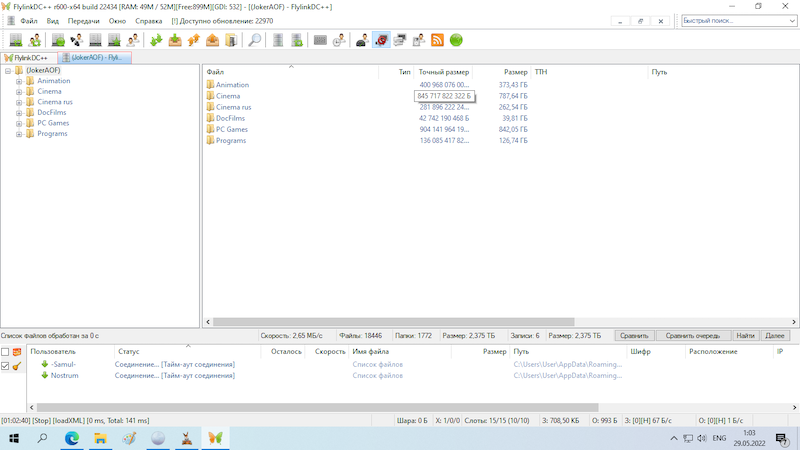800x450 pixels.
Task: Tick the upper checkbox in transfers panel
Action: point(5,352)
